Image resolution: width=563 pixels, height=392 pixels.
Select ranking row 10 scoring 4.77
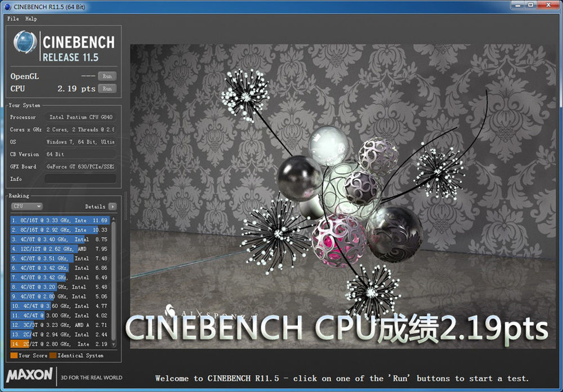(x=60, y=306)
